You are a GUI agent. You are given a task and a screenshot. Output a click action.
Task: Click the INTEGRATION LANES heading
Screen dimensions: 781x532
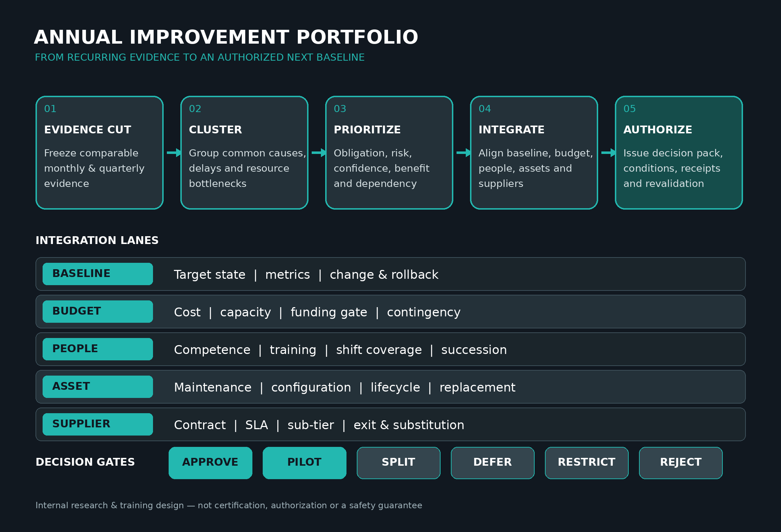click(97, 240)
